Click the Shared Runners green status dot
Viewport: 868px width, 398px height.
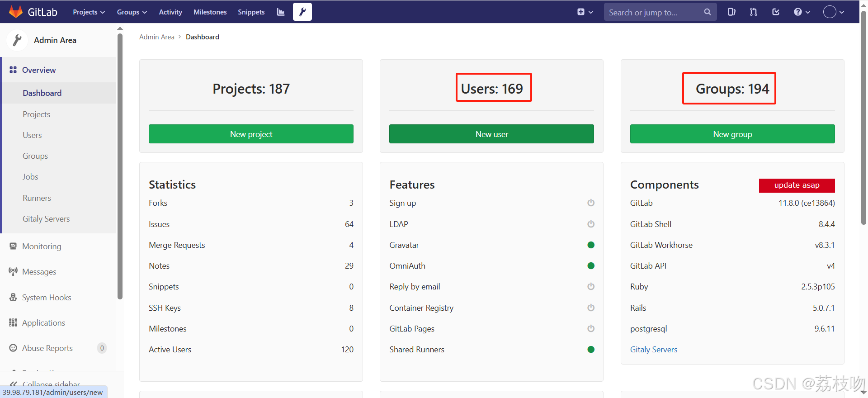(591, 349)
